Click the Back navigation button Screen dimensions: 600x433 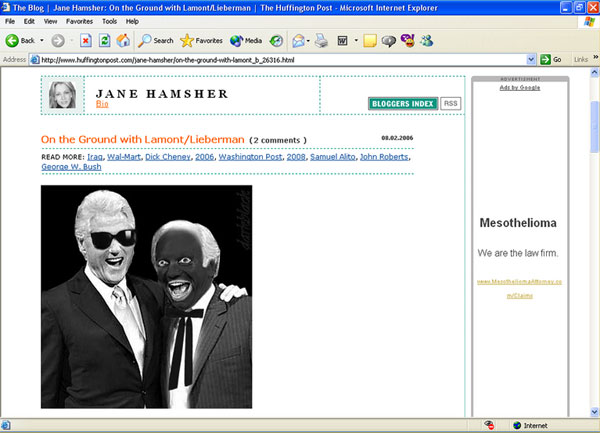22,41
